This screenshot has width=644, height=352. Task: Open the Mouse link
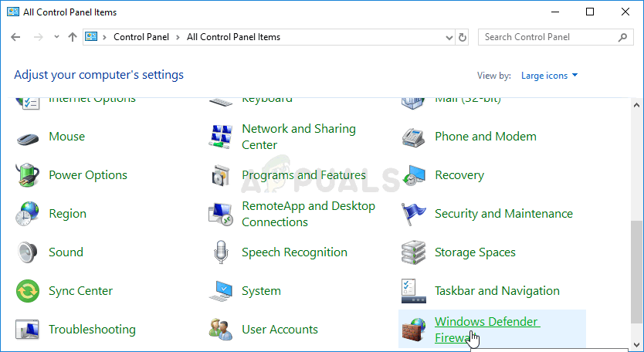67,137
